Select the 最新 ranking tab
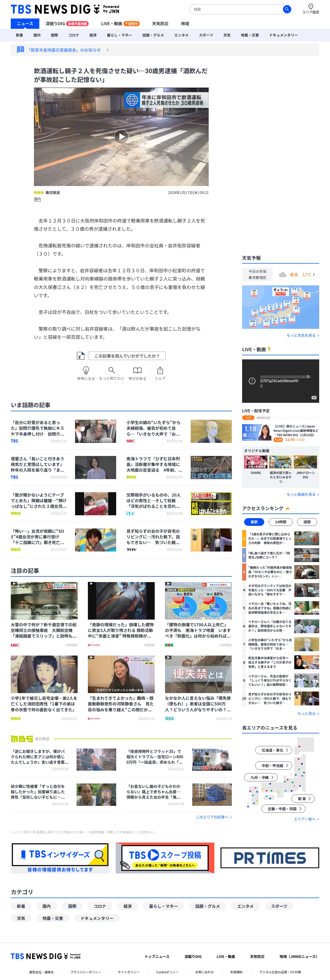330x980 pixels. click(x=254, y=521)
